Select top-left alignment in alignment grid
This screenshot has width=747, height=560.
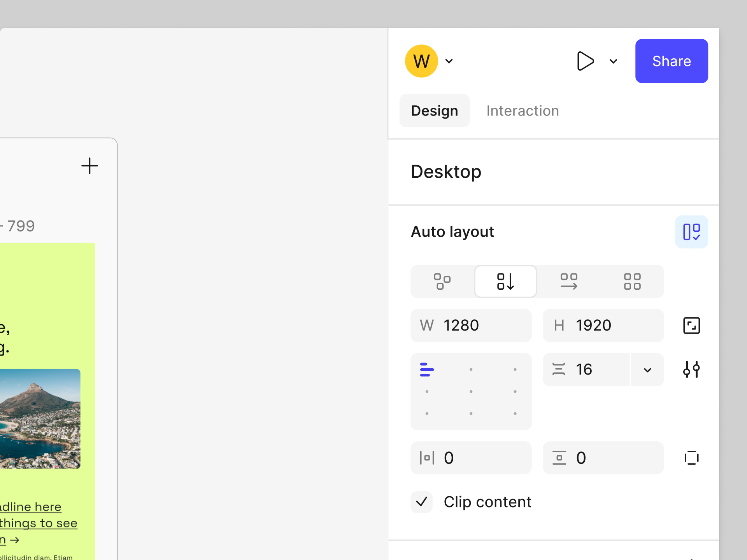pos(427,369)
